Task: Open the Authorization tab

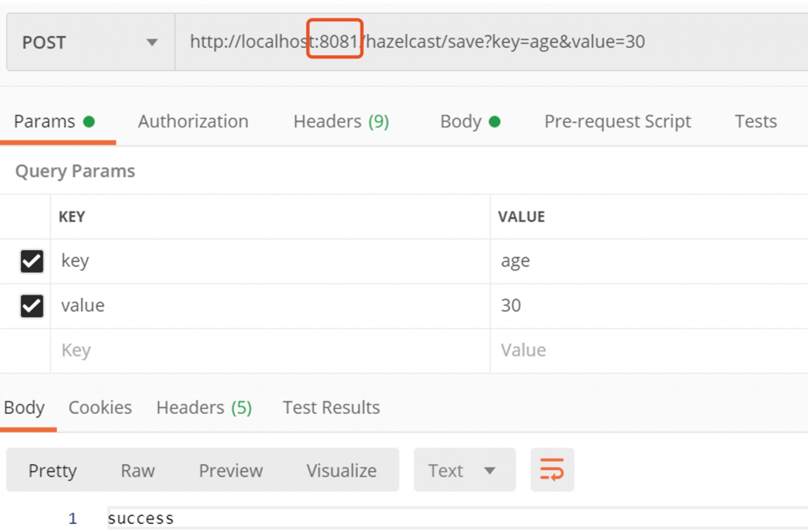Action: pos(193,121)
